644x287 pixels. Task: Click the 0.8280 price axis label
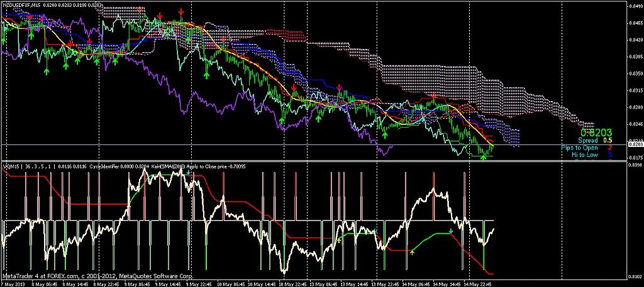point(635,107)
